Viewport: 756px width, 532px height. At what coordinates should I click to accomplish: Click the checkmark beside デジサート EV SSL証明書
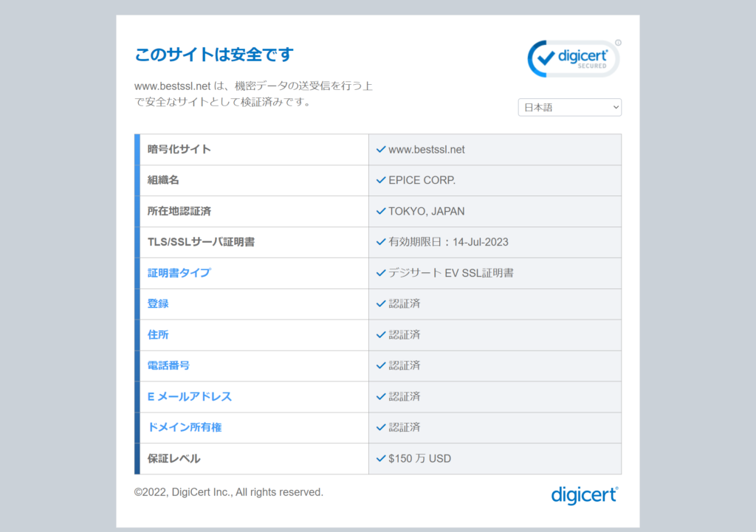(x=379, y=273)
